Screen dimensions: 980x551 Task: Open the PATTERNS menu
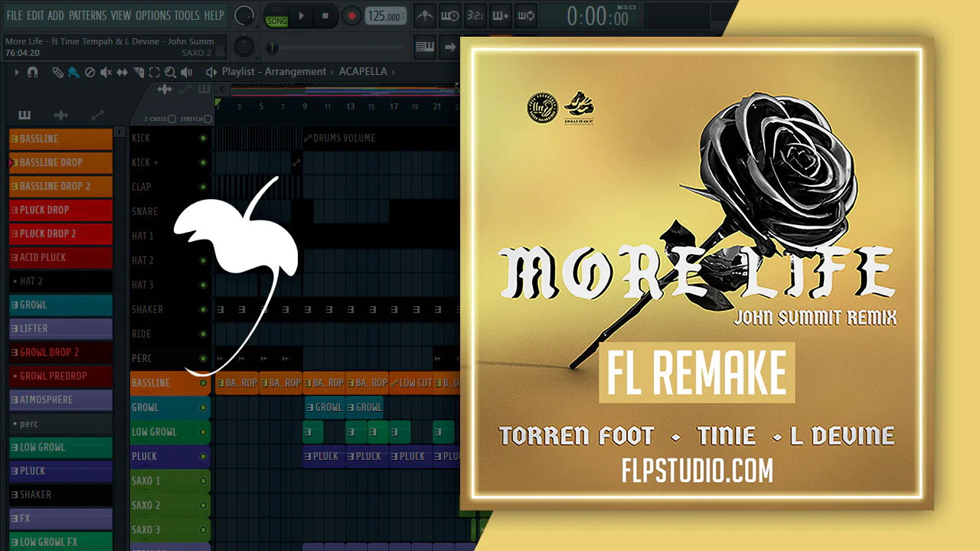88,15
